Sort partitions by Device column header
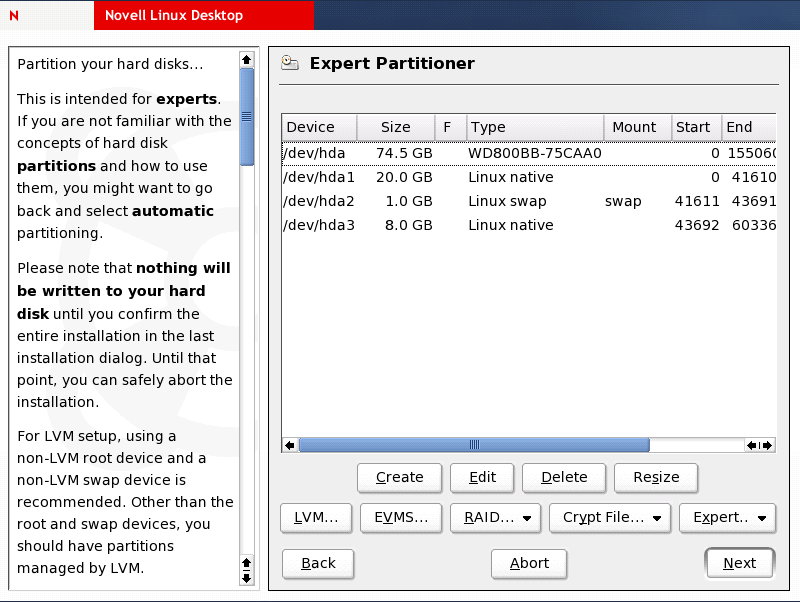Image resolution: width=800 pixels, height=602 pixels. coord(318,127)
